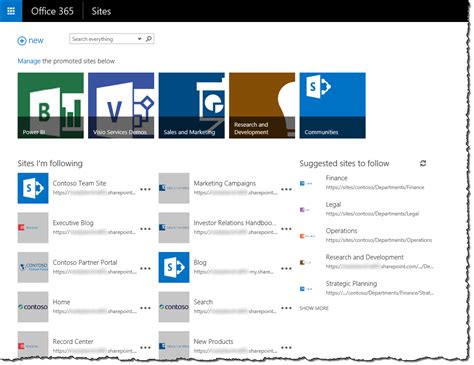Click Show More under suggested sites
Screen dimensions: 474x365
[x=314, y=308]
